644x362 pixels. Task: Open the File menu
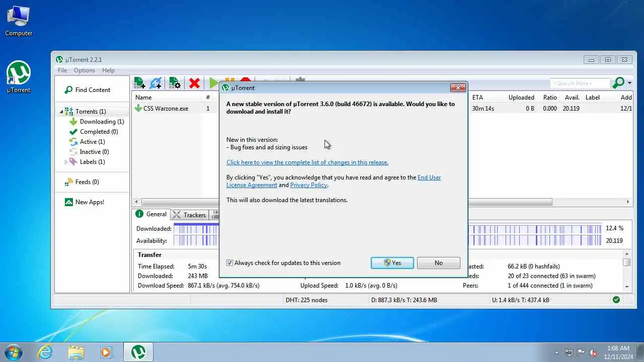[x=62, y=70]
